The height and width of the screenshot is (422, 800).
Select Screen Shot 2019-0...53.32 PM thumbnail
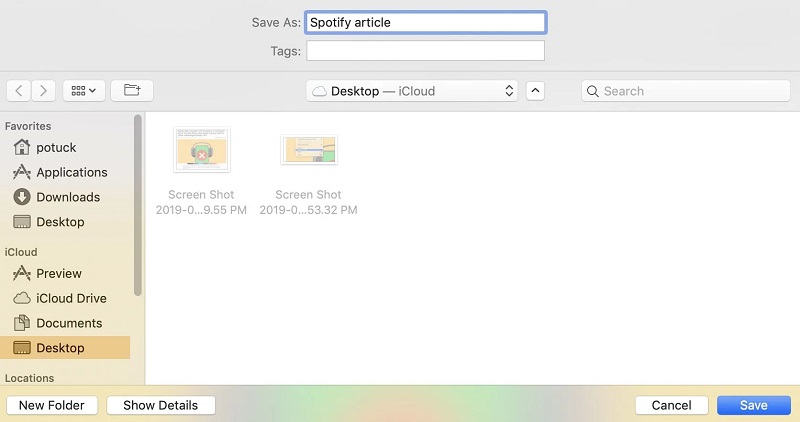[309, 150]
